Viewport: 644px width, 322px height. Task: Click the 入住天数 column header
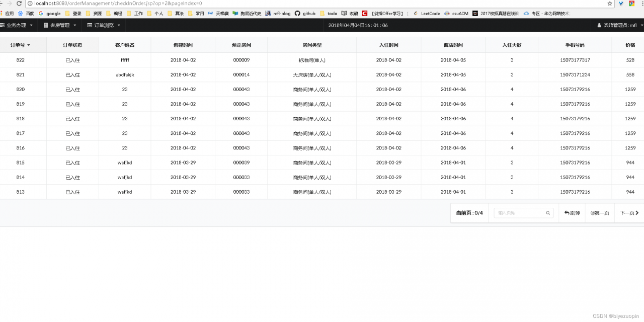pos(512,45)
